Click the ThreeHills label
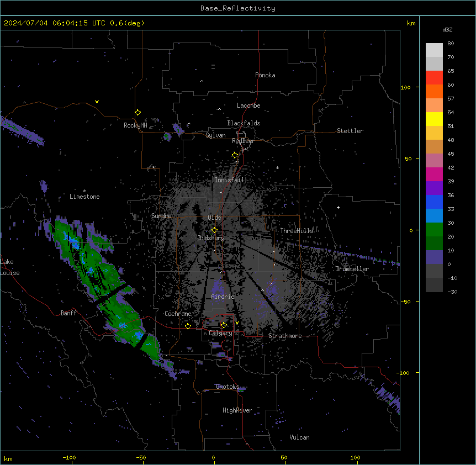This screenshot has width=476, height=465. 297,231
